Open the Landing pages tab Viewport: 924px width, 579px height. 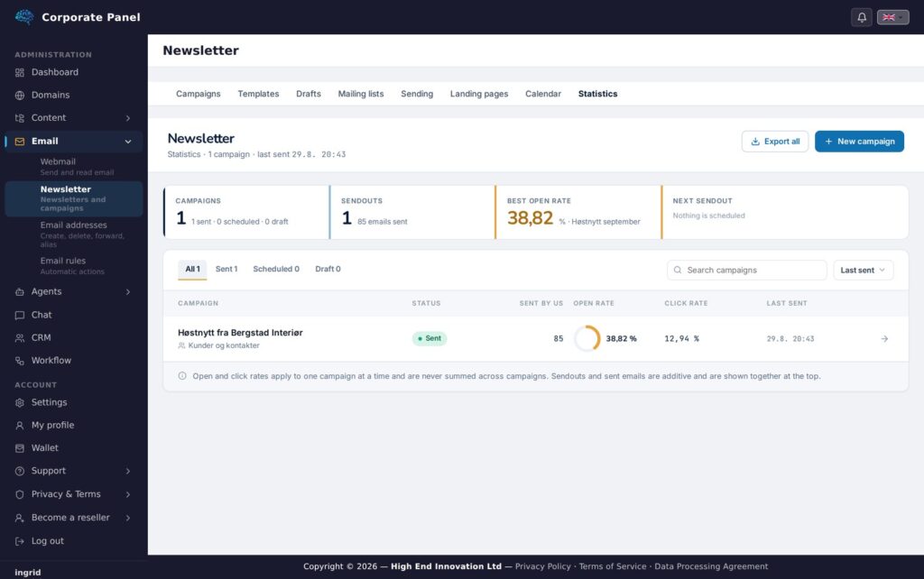tap(479, 94)
